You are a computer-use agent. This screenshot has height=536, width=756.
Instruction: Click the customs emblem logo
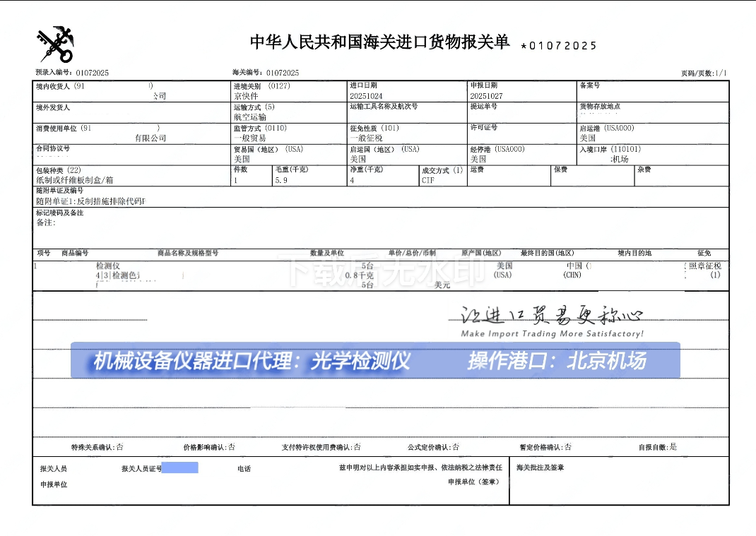[x=54, y=44]
